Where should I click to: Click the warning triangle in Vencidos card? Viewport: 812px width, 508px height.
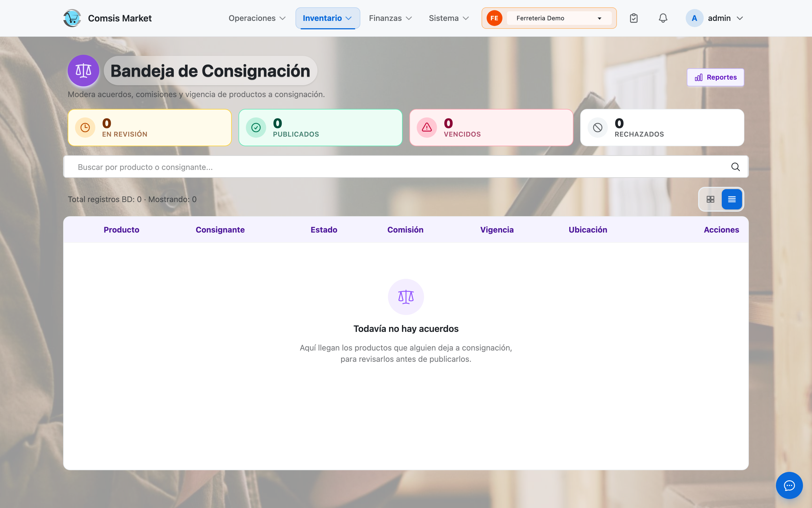pos(427,128)
